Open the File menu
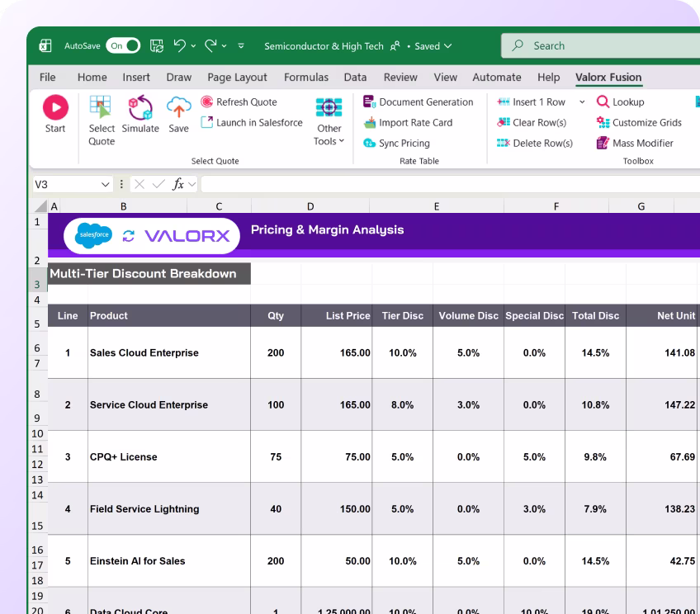700x614 pixels. click(47, 78)
